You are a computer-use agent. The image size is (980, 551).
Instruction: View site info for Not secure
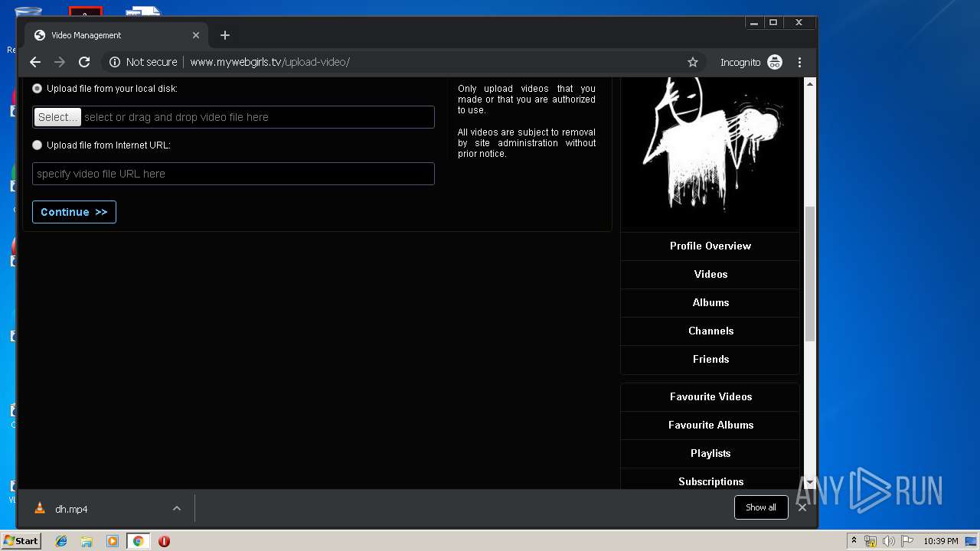[143, 62]
